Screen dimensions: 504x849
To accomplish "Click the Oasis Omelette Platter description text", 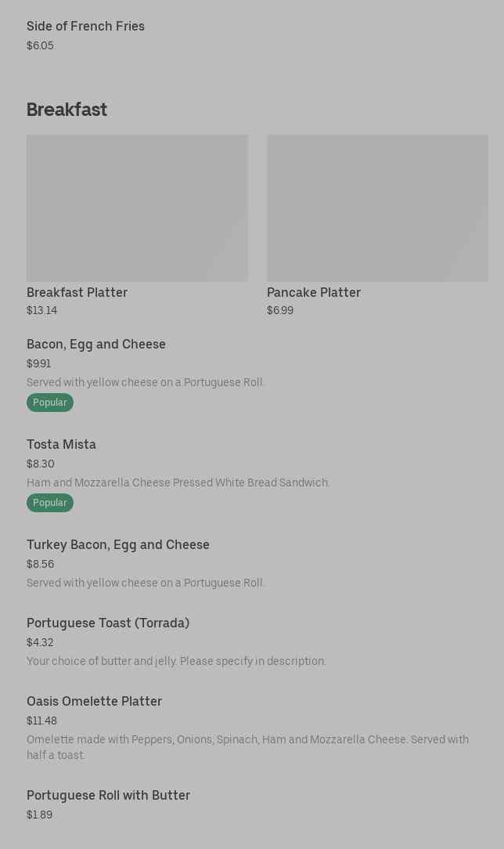I will (247, 747).
